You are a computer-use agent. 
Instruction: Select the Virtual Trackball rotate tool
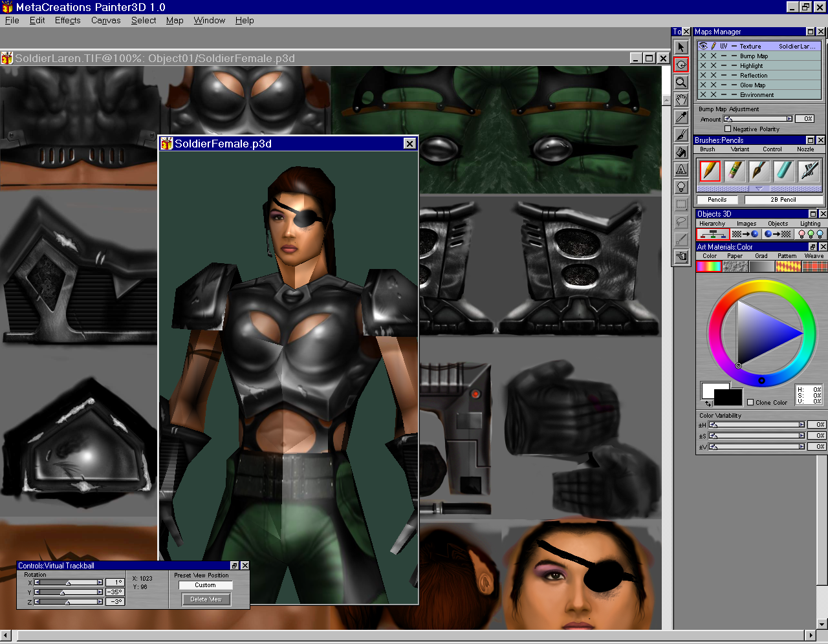click(681, 65)
